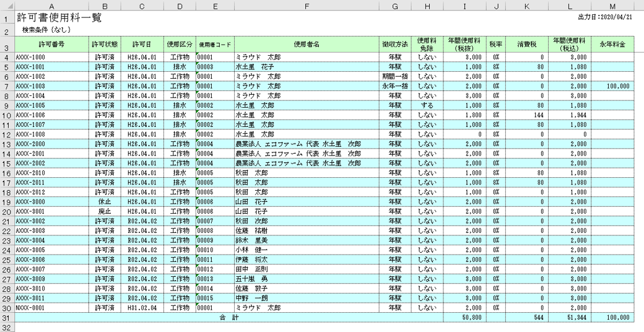The image size is (644, 332).
Task: Select column B header
Action: pos(105,6)
